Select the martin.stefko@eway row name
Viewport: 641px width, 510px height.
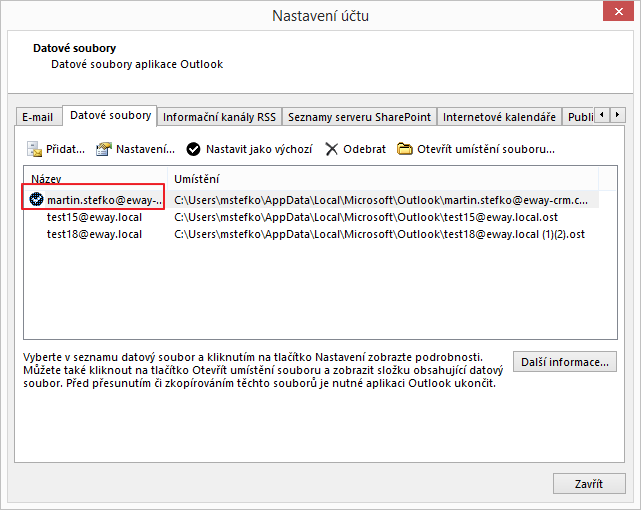[105, 200]
